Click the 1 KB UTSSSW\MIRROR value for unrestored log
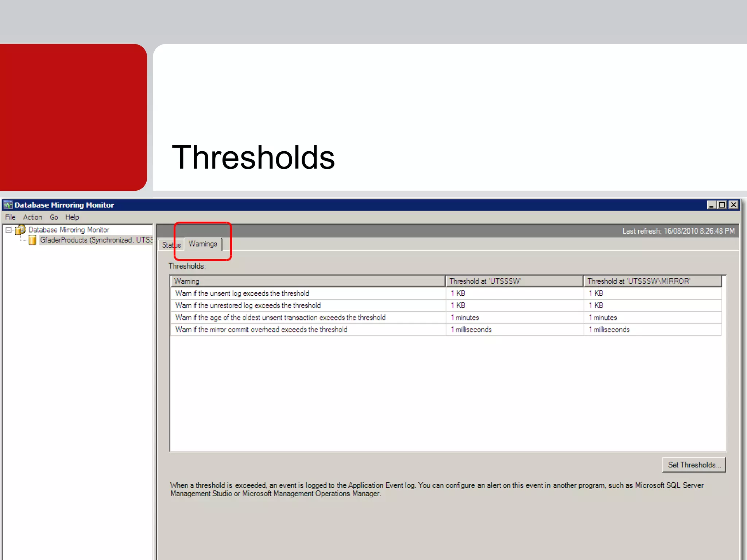The image size is (747, 560). pyautogui.click(x=596, y=306)
